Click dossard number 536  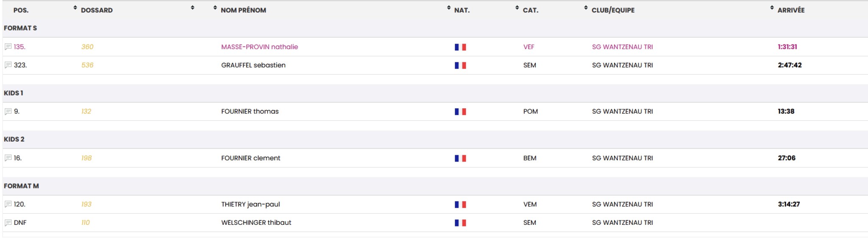[x=87, y=65]
